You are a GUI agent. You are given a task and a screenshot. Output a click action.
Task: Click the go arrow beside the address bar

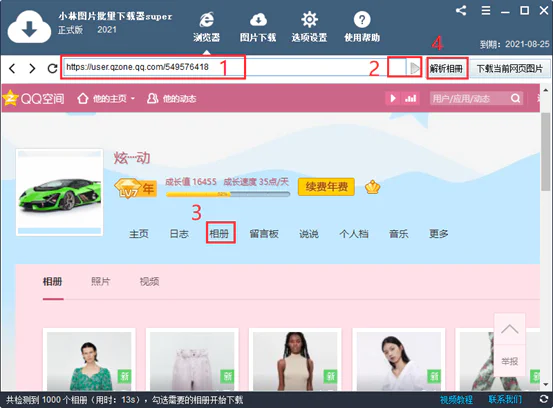415,68
